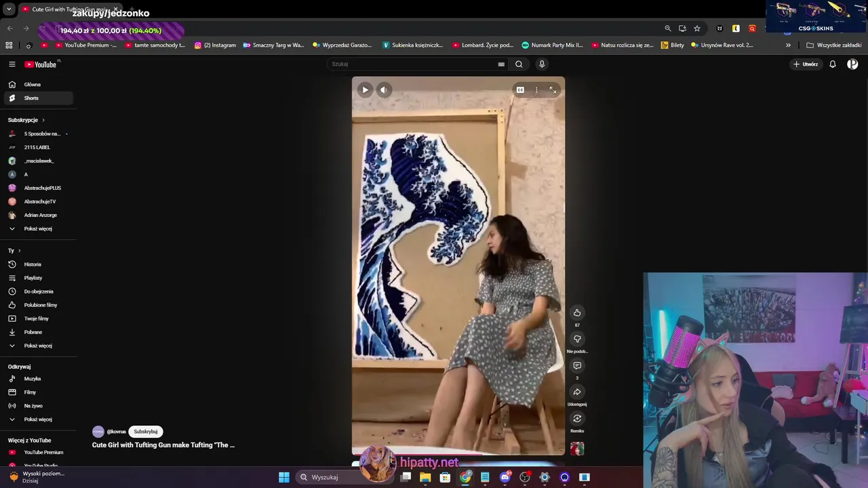Open the Smaczny Targ bookmark
Screen dimensions: 868x488
[x=274, y=45]
